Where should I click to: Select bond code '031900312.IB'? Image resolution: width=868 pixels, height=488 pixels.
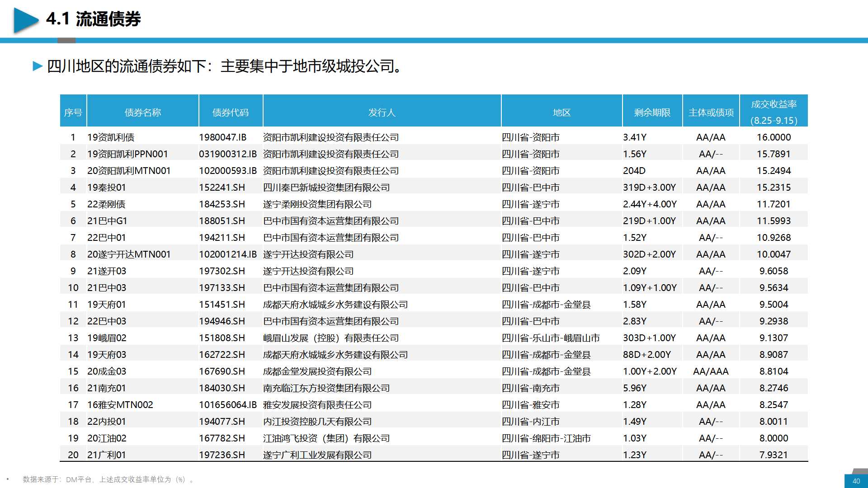coord(228,154)
